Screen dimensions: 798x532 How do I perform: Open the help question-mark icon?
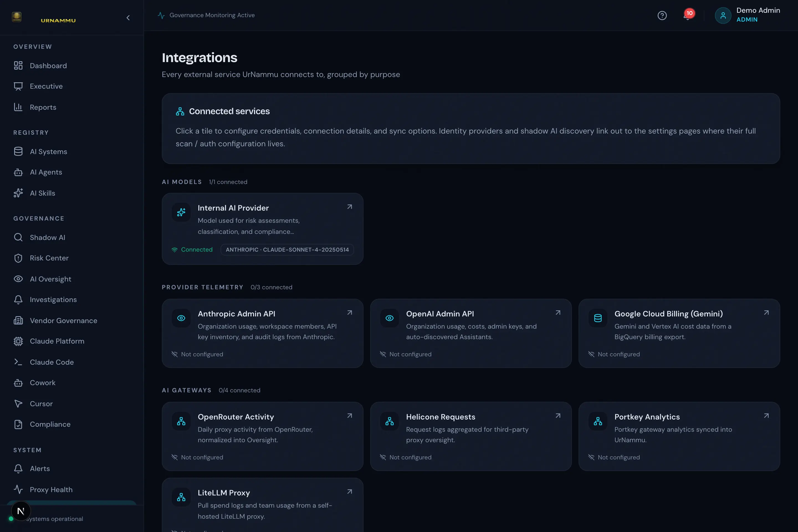click(662, 16)
